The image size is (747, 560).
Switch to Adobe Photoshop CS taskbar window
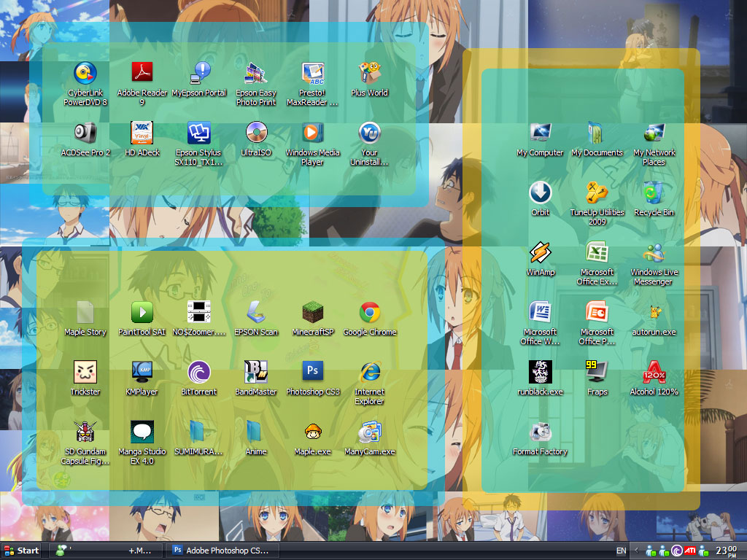pyautogui.click(x=222, y=551)
